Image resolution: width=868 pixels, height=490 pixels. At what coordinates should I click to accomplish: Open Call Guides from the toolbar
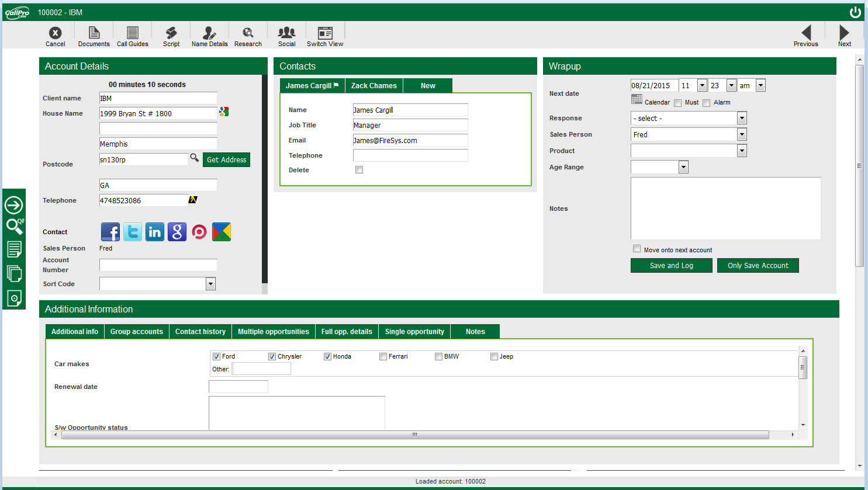[133, 36]
